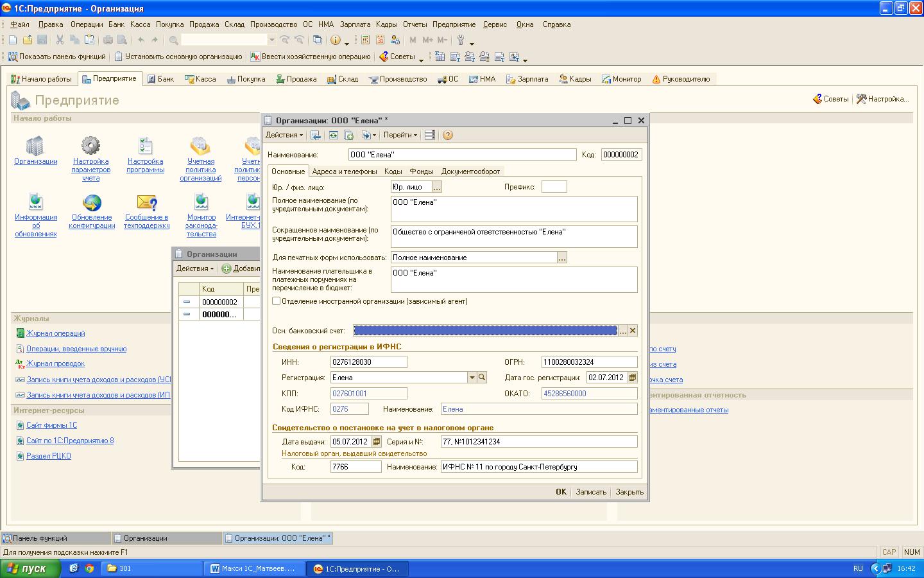The width and height of the screenshot is (924, 578).
Task: Open calendar picker for Дата гос. регистрации
Action: click(x=633, y=378)
